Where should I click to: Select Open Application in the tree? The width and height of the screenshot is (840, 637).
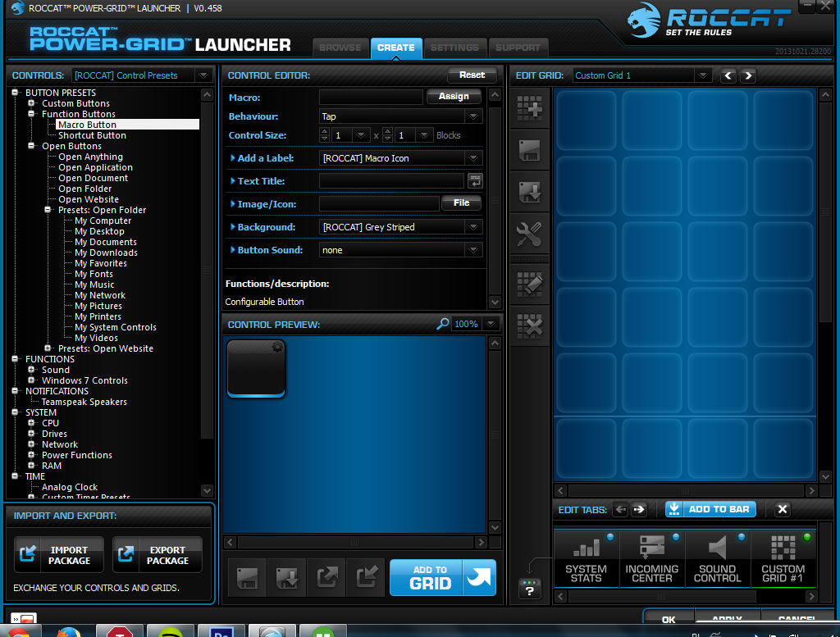pos(95,167)
